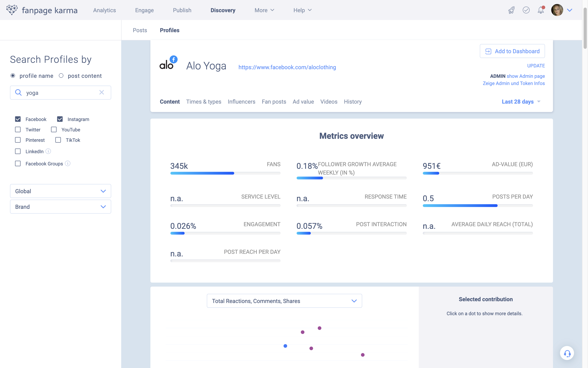Image resolution: width=588 pixels, height=368 pixels.
Task: Click the Facebook Groups info icon
Action: coord(68,164)
